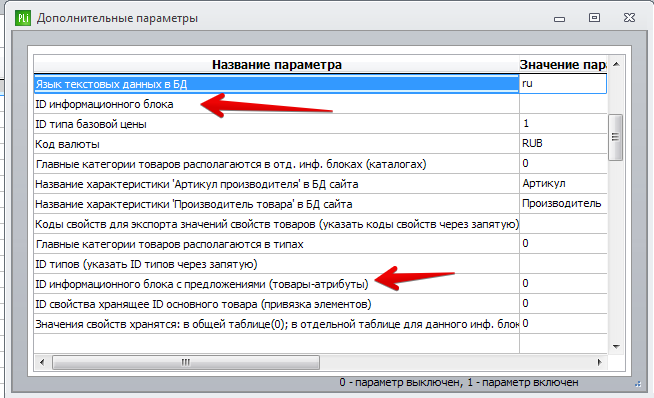Screen dimensions: 654x398
Task: Select row 'ID типов (указать ID типов через запятую)'
Action: (276, 264)
